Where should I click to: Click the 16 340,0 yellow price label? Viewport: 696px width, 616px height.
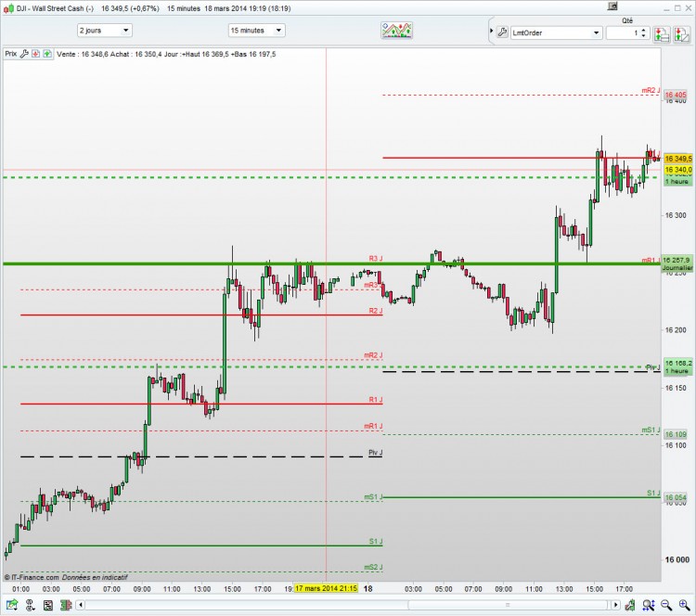tap(677, 170)
